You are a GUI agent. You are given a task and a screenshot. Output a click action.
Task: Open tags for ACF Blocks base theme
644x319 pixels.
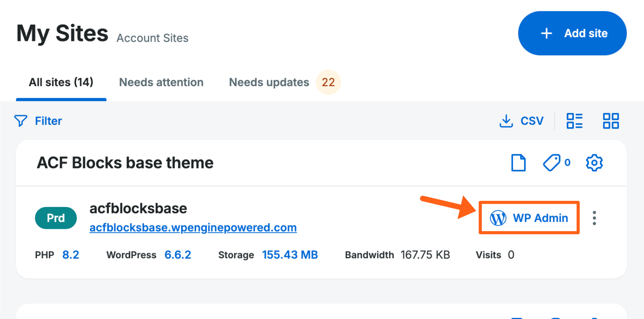[552, 162]
